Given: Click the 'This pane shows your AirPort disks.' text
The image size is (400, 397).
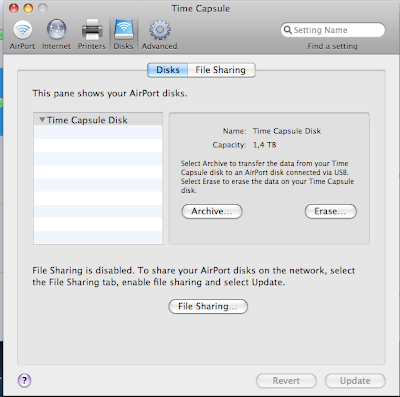Looking at the screenshot, I should 110,93.
